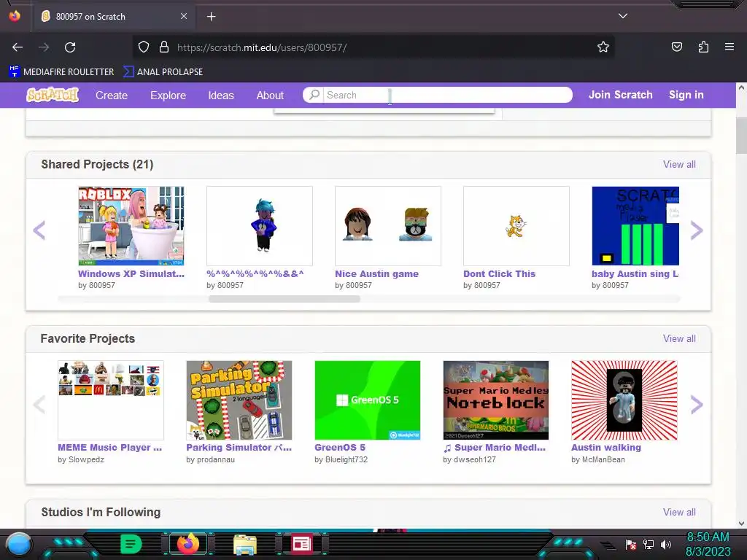View all Favorite Projects
This screenshot has width=747, height=560.
tap(679, 338)
